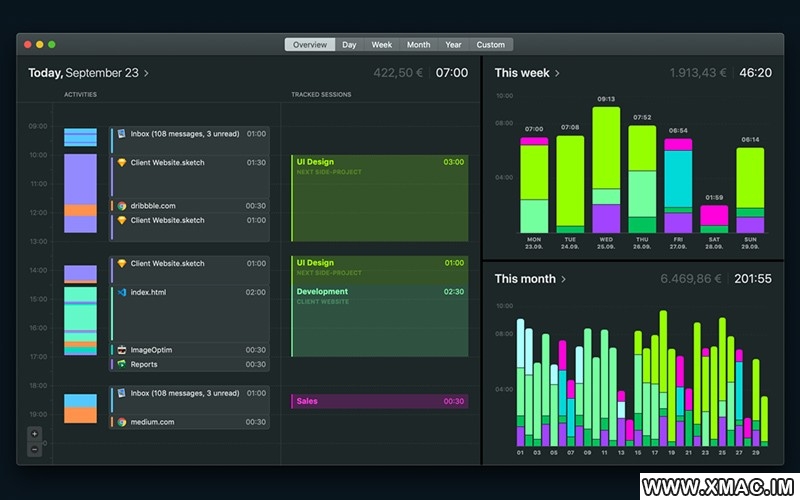Open the chevron beside This month
The width and height of the screenshot is (800, 500).
(x=564, y=279)
